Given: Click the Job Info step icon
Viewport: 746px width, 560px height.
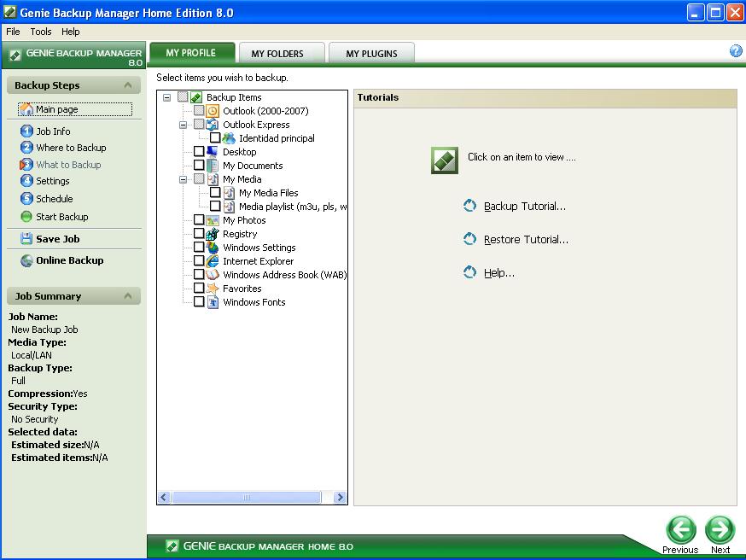Looking at the screenshot, I should (x=26, y=131).
